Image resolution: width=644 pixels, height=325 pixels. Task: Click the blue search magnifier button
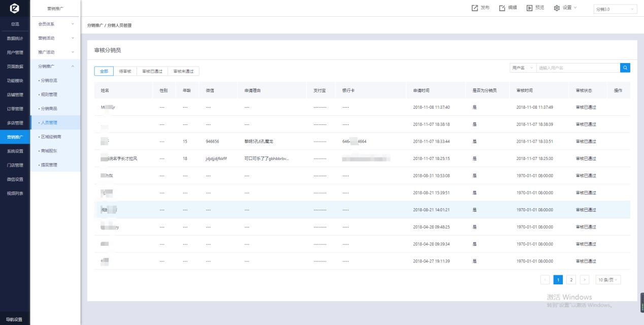625,68
